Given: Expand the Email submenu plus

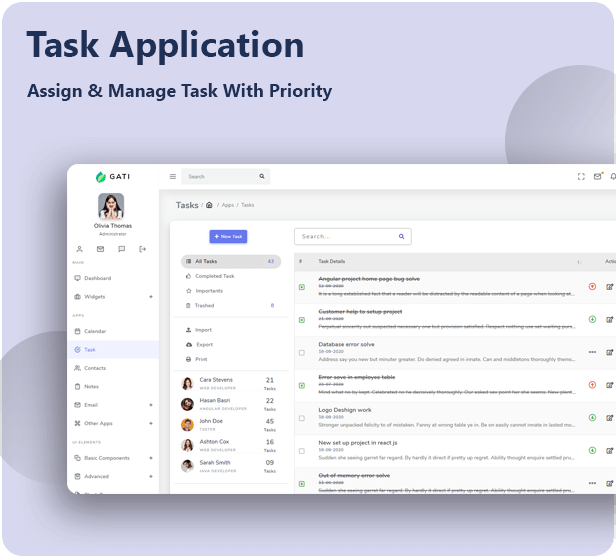Looking at the screenshot, I should coord(151,405).
